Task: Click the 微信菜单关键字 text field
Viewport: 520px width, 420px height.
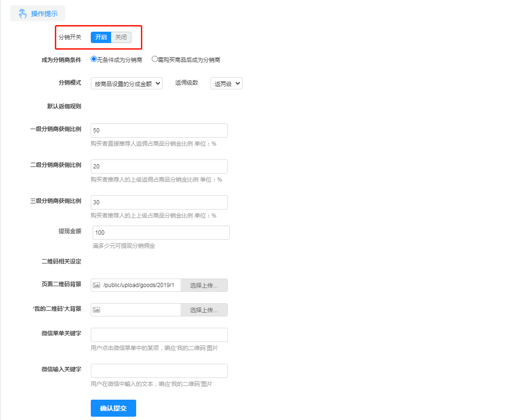Action: tap(159, 334)
